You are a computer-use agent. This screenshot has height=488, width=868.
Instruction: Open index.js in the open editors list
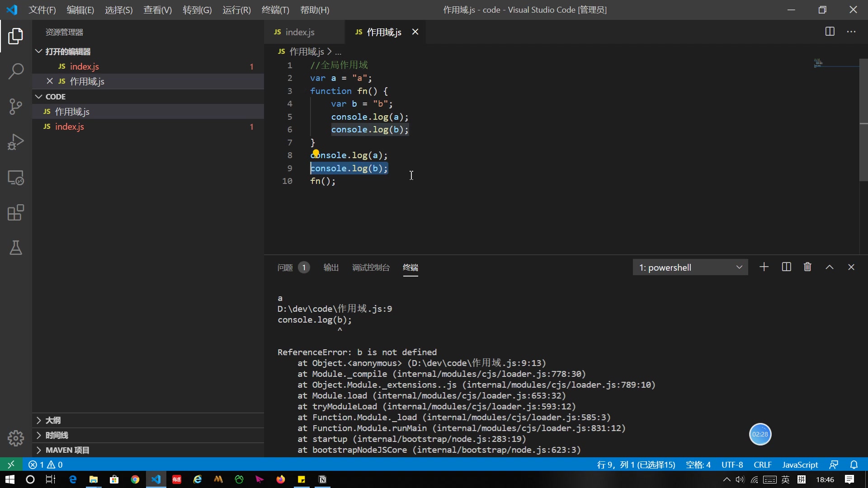tap(148, 66)
